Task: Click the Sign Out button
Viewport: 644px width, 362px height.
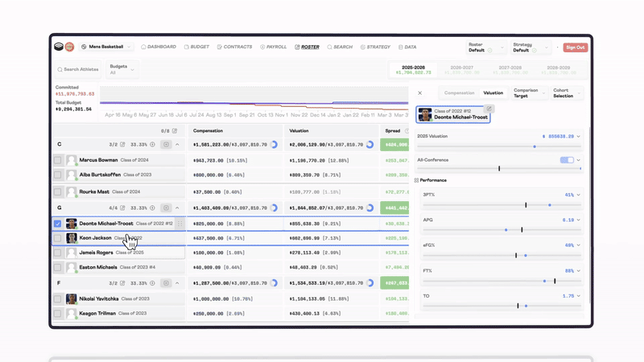Action: (575, 47)
